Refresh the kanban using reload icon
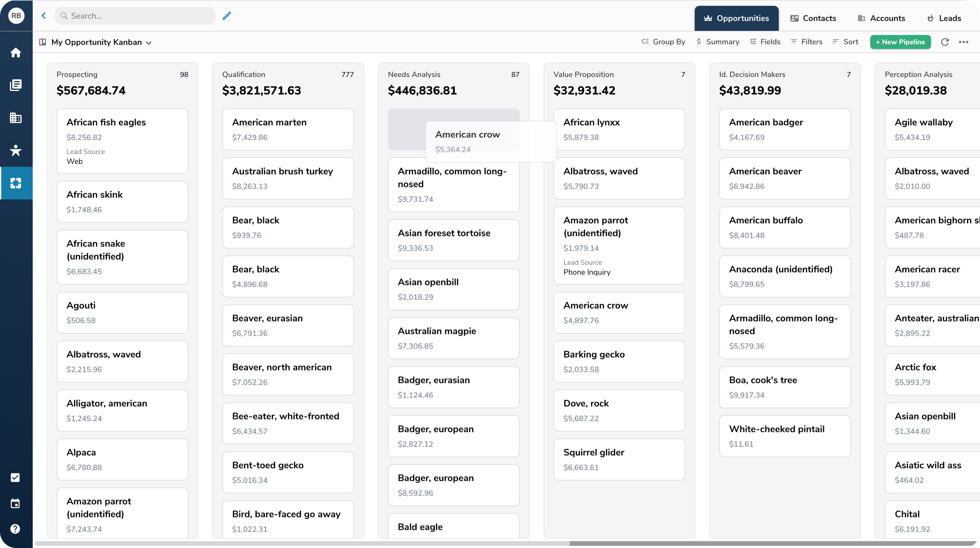The height and width of the screenshot is (548, 980). [945, 42]
